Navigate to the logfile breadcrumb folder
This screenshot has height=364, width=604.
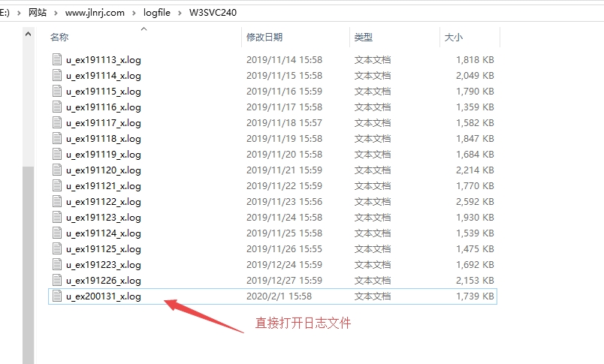(157, 12)
